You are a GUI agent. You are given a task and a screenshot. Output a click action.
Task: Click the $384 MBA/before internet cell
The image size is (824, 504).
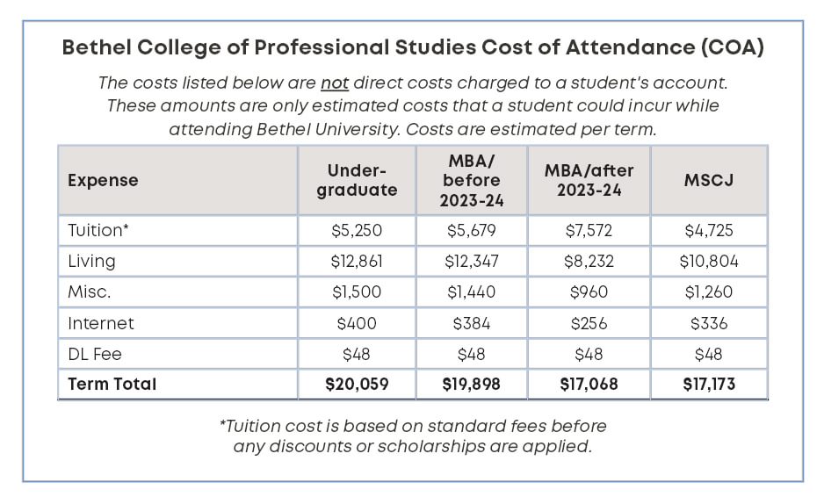[x=472, y=323]
